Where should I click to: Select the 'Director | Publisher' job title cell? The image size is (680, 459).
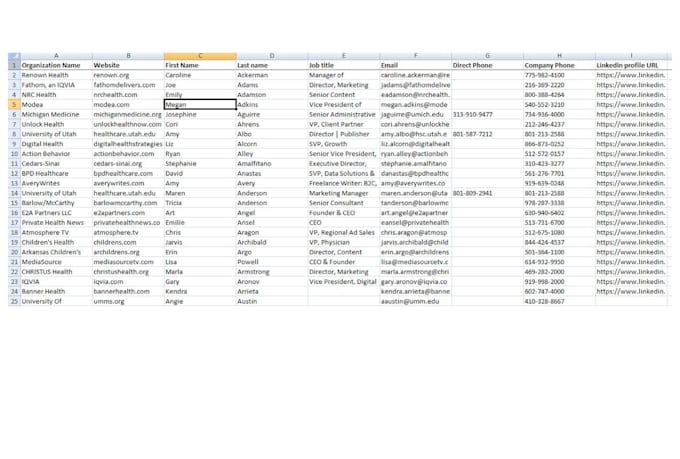(x=344, y=134)
